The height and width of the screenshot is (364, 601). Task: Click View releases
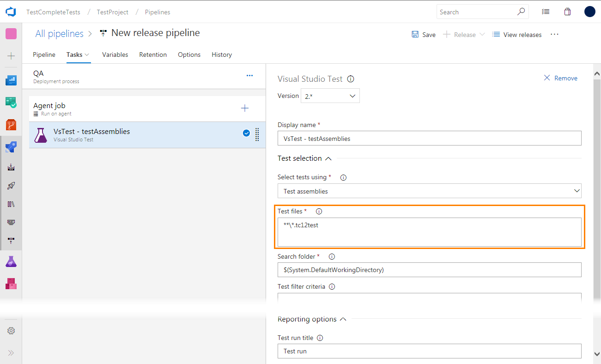[517, 35]
